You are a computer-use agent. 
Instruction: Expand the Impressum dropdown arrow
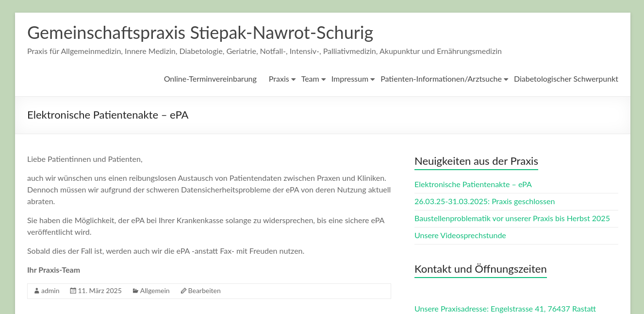pyautogui.click(x=373, y=80)
